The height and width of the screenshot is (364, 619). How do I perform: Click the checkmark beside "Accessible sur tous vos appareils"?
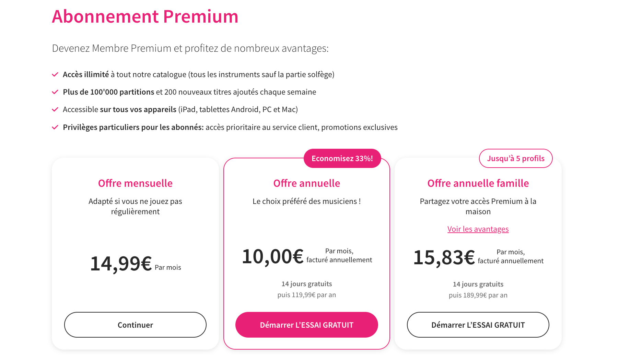point(55,109)
